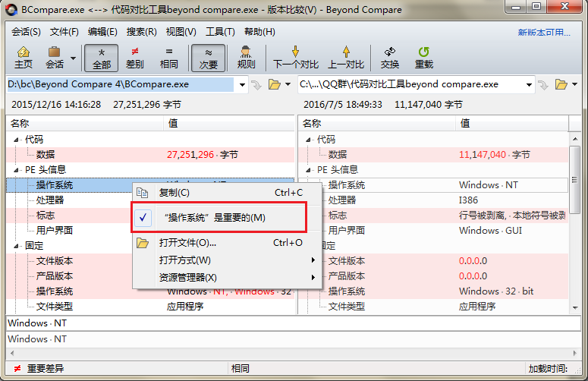Viewport: 588px width, 381px height.
Task: Click the 重载 reload icon
Action: 424,58
